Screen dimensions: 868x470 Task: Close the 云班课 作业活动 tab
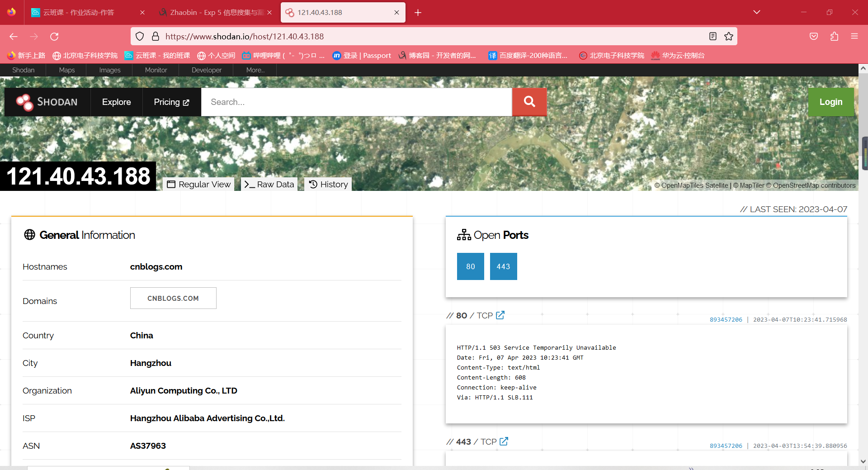(x=142, y=13)
